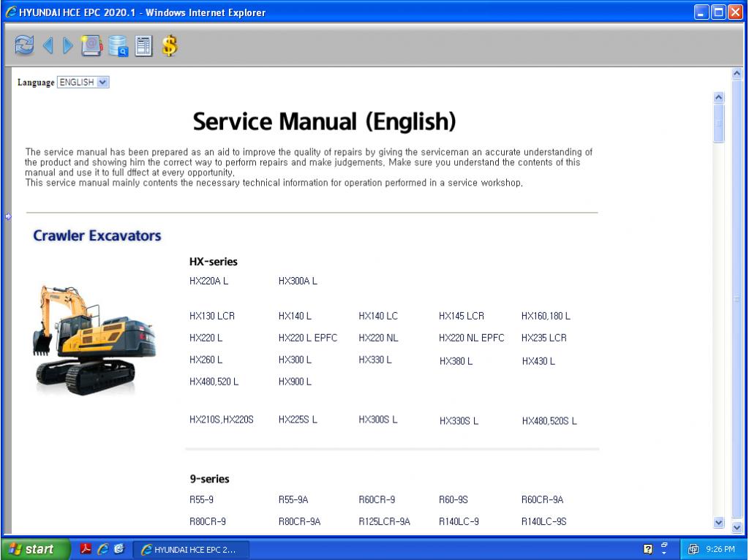This screenshot has width=749, height=560.
Task: Open the HX300S L manual
Action: pyautogui.click(x=378, y=420)
